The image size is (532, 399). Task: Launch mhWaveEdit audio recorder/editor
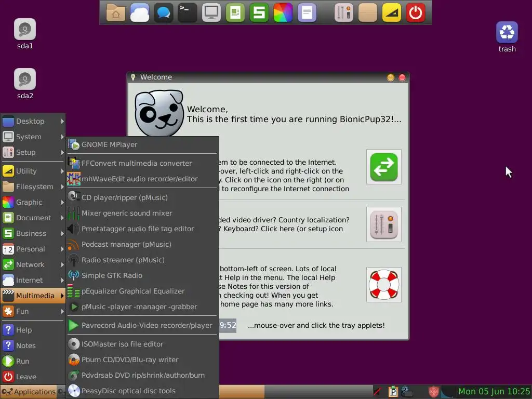point(142,179)
